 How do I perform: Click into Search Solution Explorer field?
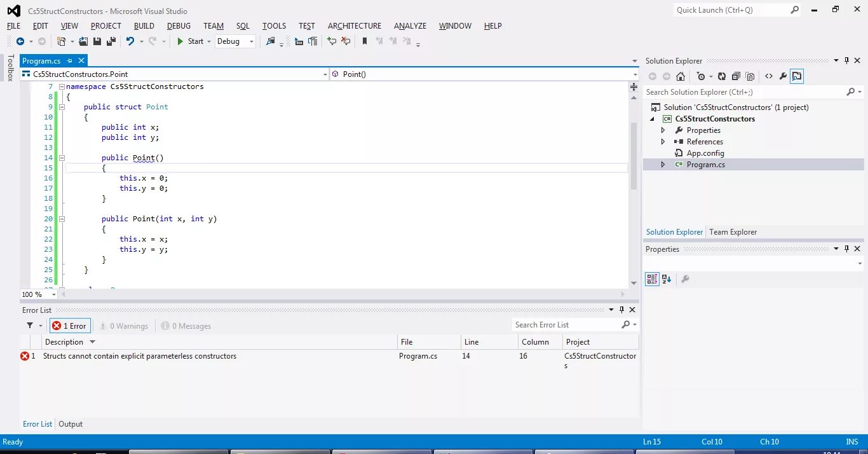point(743,92)
